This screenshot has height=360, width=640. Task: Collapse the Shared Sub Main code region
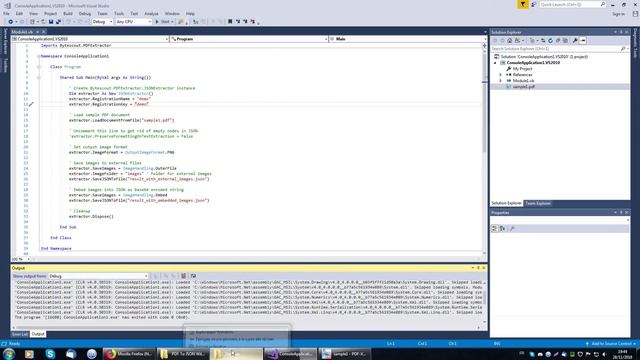coord(39,77)
